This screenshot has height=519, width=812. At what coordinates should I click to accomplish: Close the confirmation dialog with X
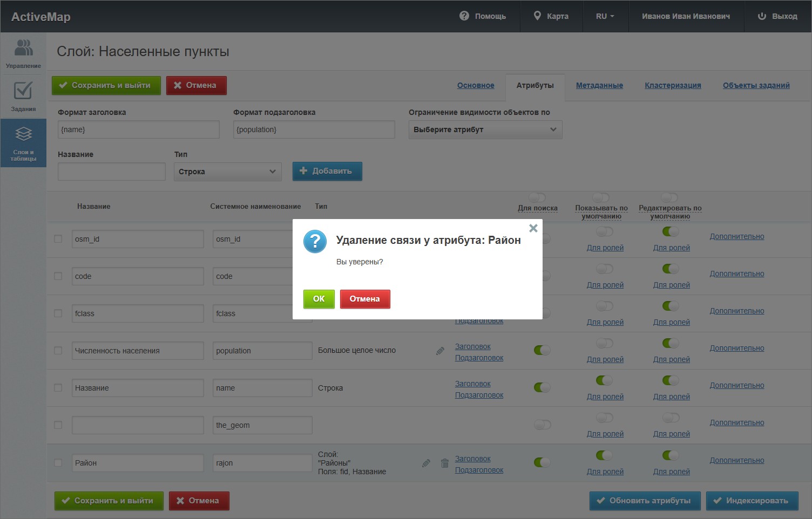(533, 228)
